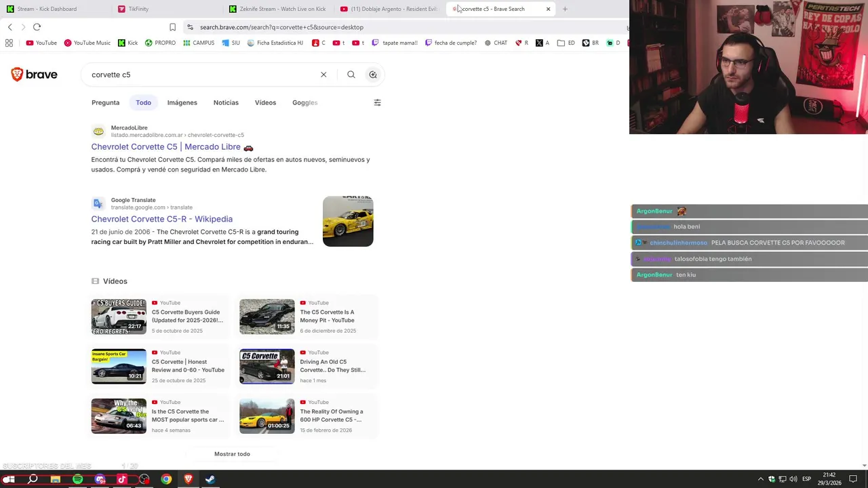Clear the search box with the X
The height and width of the screenshot is (488, 868).
tap(323, 75)
